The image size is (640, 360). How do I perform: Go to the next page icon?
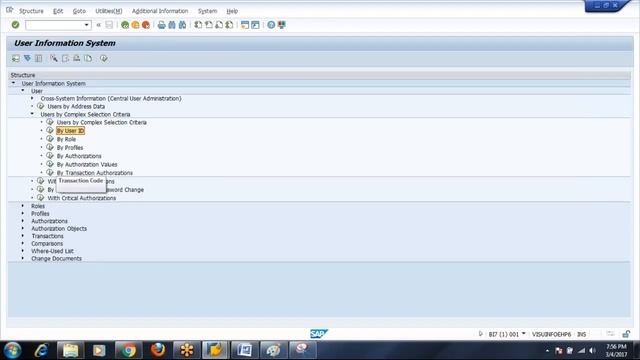pos(219,25)
